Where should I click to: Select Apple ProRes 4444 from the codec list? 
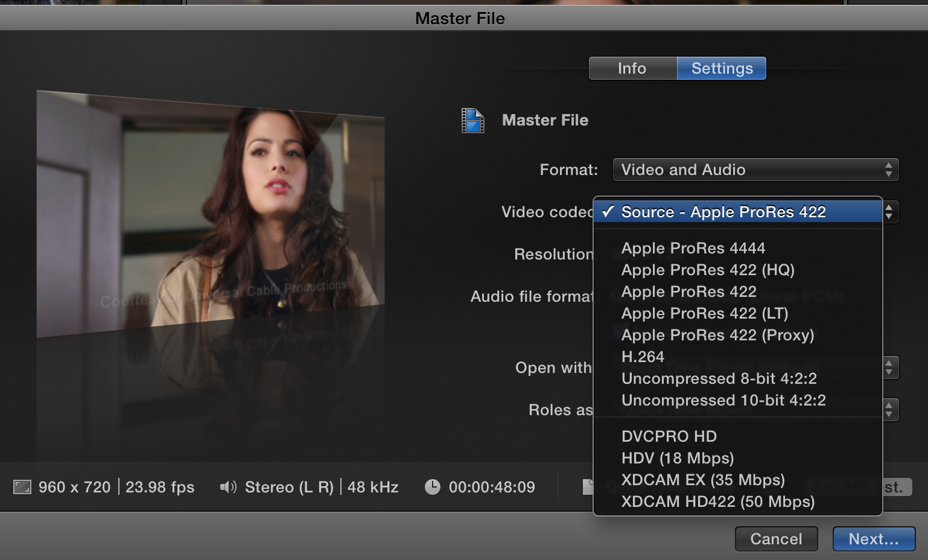[693, 248]
